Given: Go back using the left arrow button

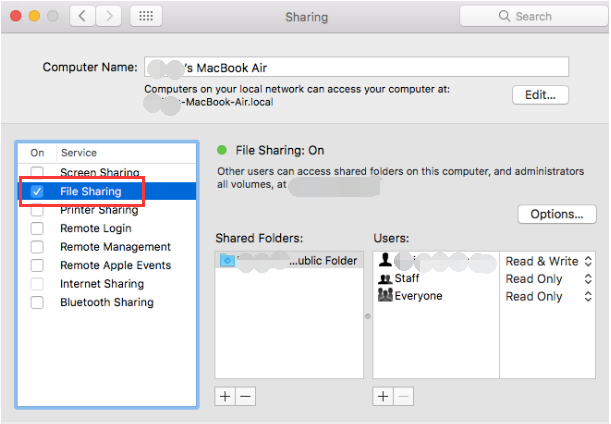Looking at the screenshot, I should click(82, 16).
